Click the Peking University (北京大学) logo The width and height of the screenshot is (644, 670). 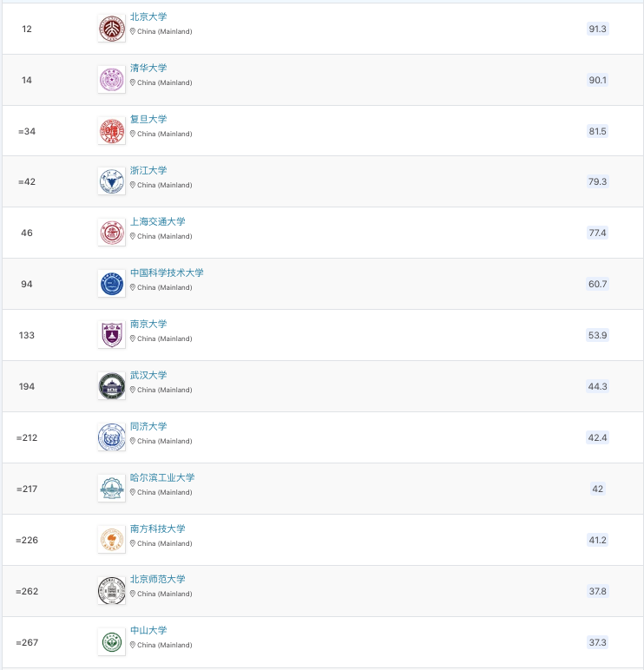coord(111,29)
